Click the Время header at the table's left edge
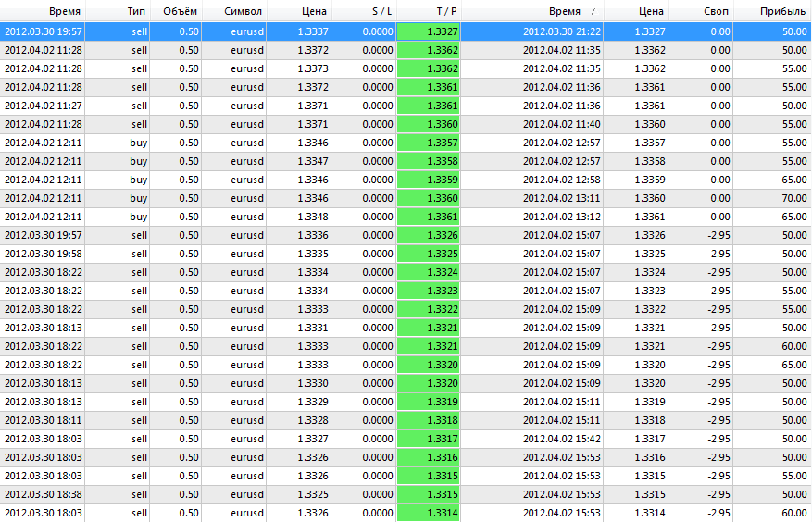This screenshot has width=812, height=522. pos(43,11)
